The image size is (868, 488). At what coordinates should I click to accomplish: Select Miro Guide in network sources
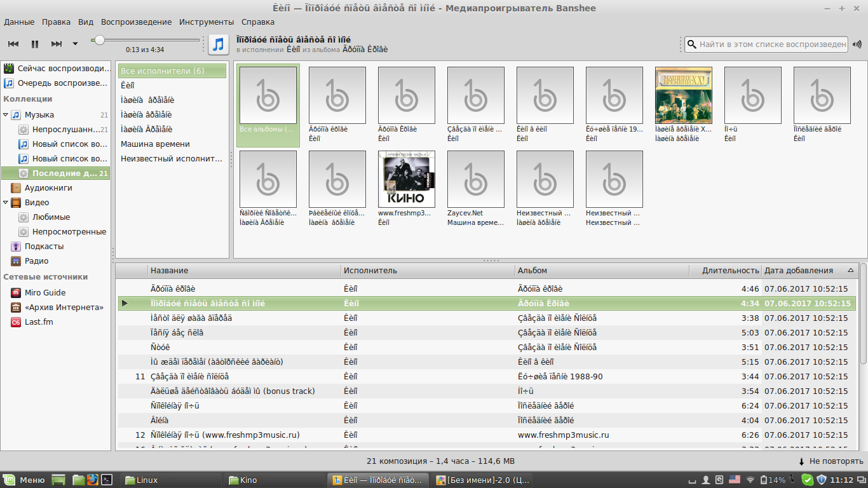coord(44,293)
